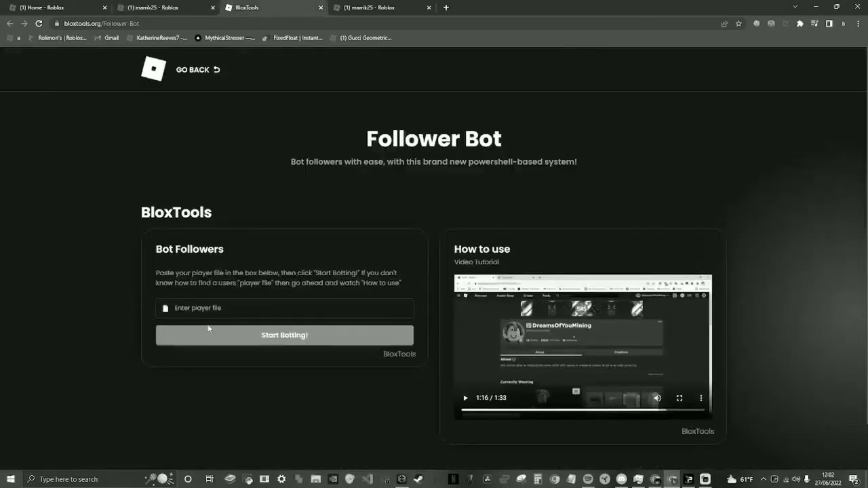This screenshot has width=868, height=488.
Task: Open the volume control in system tray
Action: coord(796,479)
